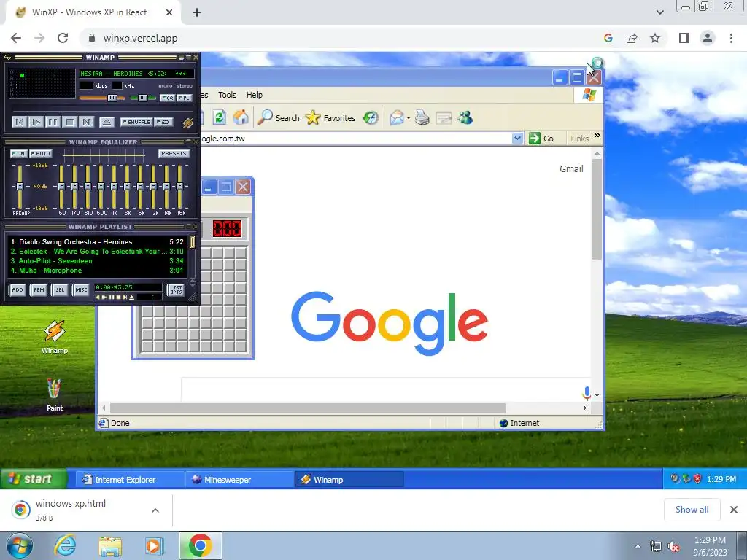Click the Winamp volume slider handle
Viewport: 747px width, 560px height.
pos(112,98)
